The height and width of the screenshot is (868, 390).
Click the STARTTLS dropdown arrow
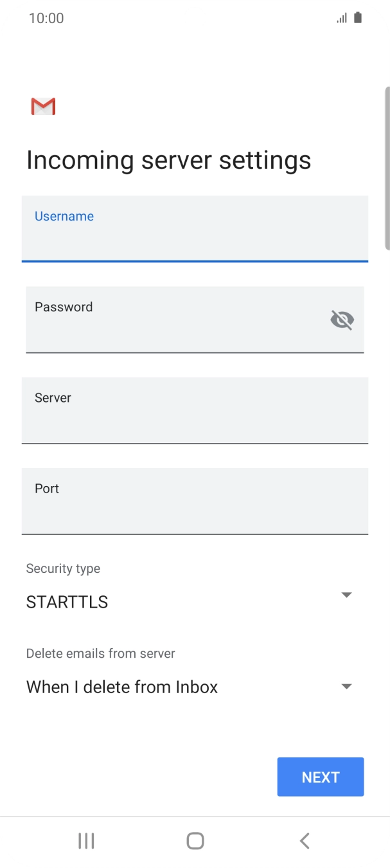(x=346, y=595)
